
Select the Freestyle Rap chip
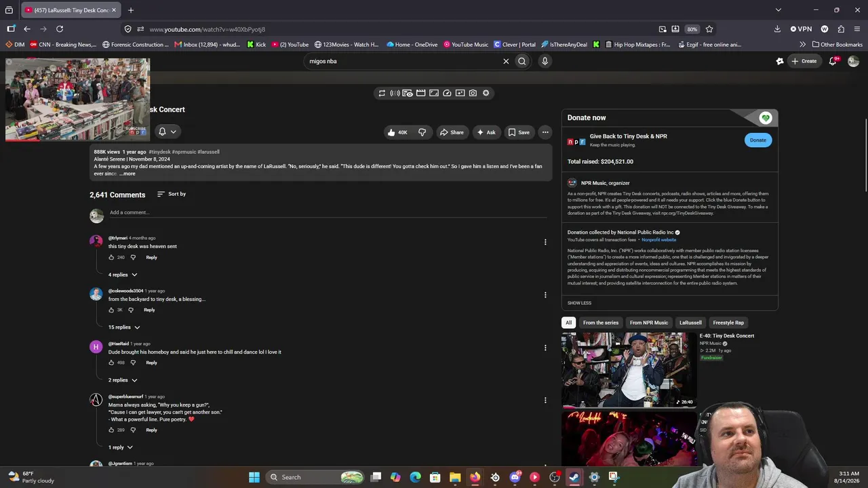pos(728,323)
